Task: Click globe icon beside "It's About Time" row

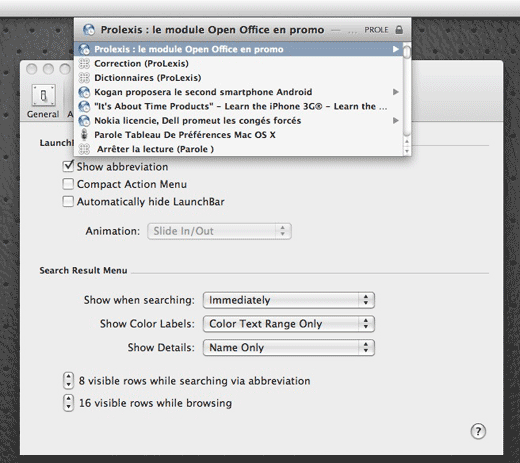Action: coord(84,106)
